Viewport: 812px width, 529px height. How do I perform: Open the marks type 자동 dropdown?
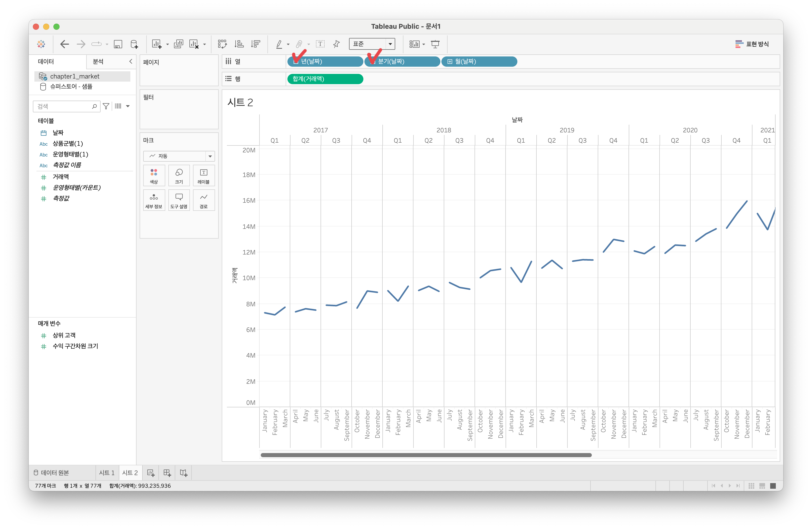[179, 156]
